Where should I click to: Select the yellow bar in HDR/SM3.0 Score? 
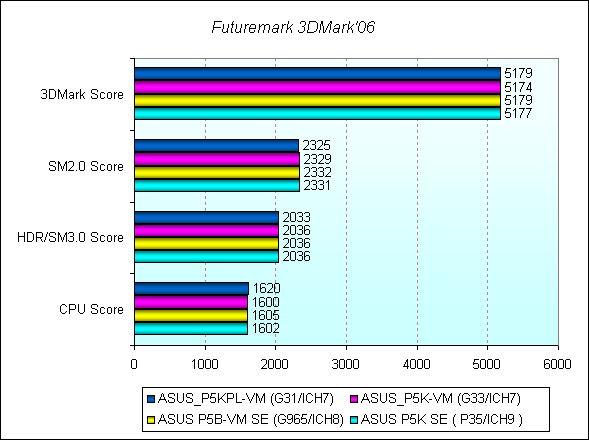207,244
